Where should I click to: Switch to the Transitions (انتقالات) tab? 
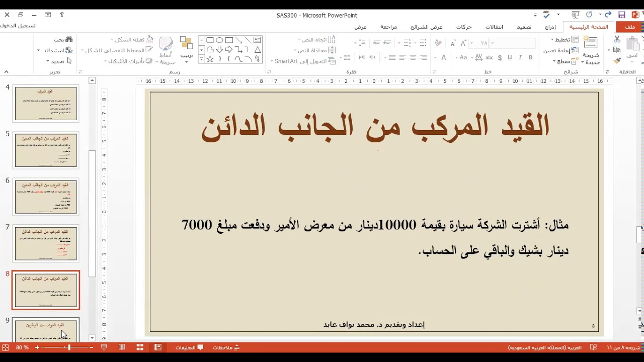point(494,27)
